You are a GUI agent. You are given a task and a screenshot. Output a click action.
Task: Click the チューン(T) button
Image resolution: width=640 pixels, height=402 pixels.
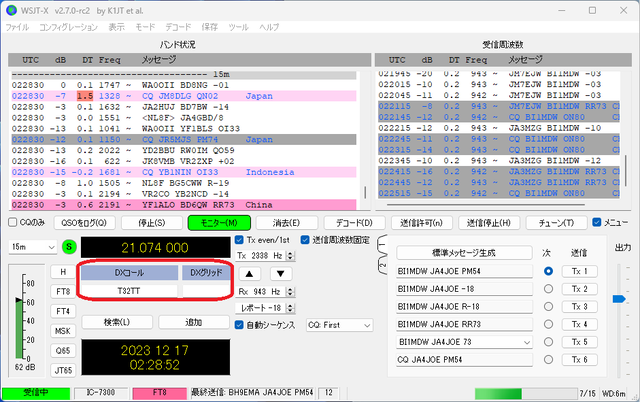coord(556,223)
